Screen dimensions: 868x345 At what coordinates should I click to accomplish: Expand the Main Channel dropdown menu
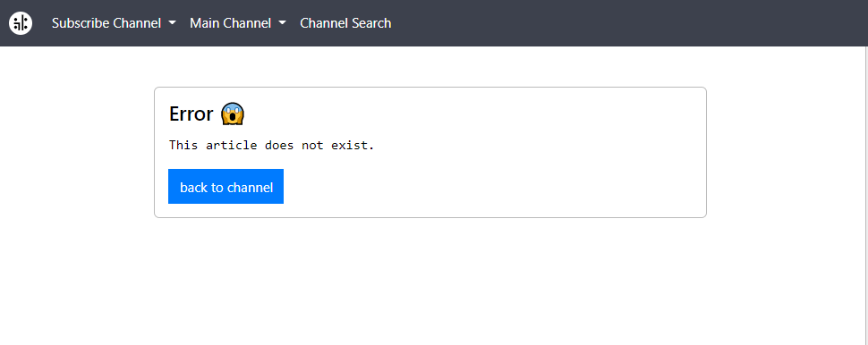(238, 23)
